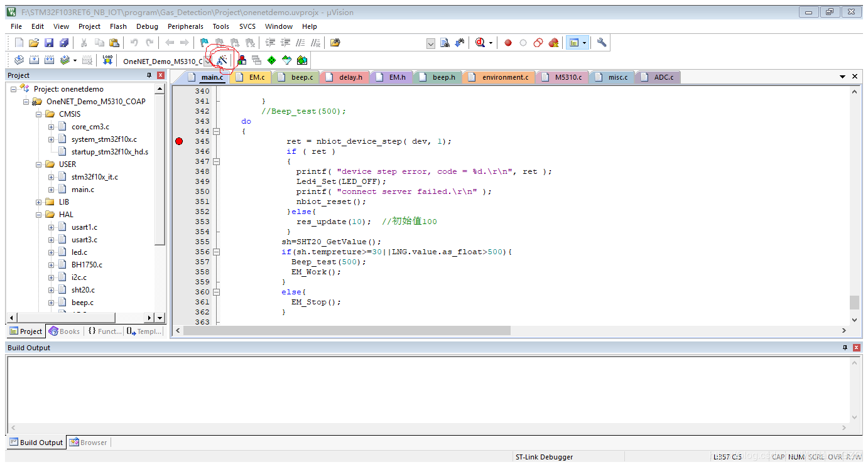Start the debug session icon
This screenshot has width=868, height=467.
click(x=481, y=43)
